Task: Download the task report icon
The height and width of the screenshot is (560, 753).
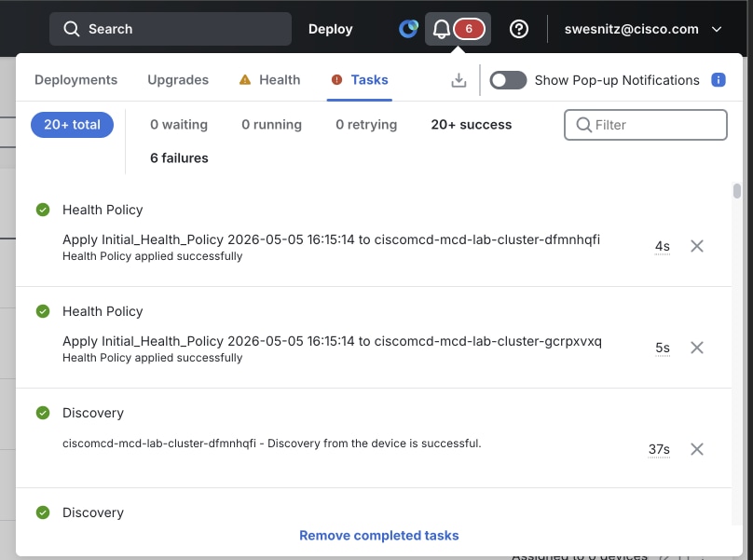Action: (x=459, y=80)
